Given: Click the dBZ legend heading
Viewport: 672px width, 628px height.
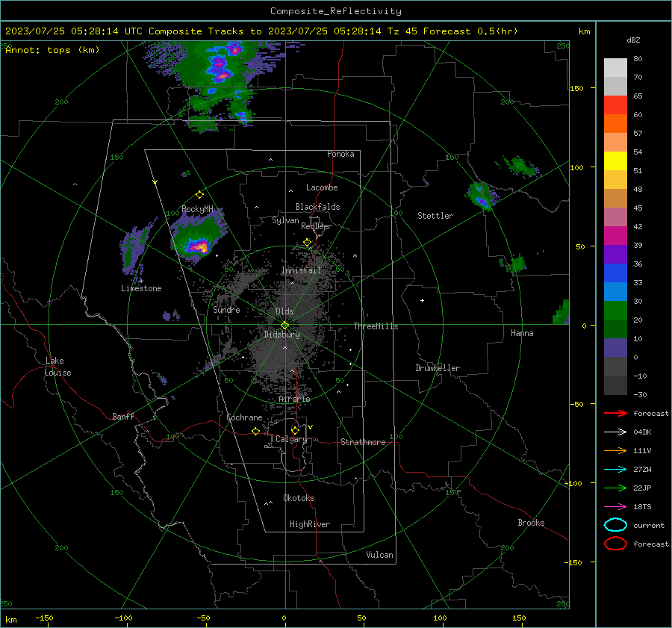Looking at the screenshot, I should [633, 40].
